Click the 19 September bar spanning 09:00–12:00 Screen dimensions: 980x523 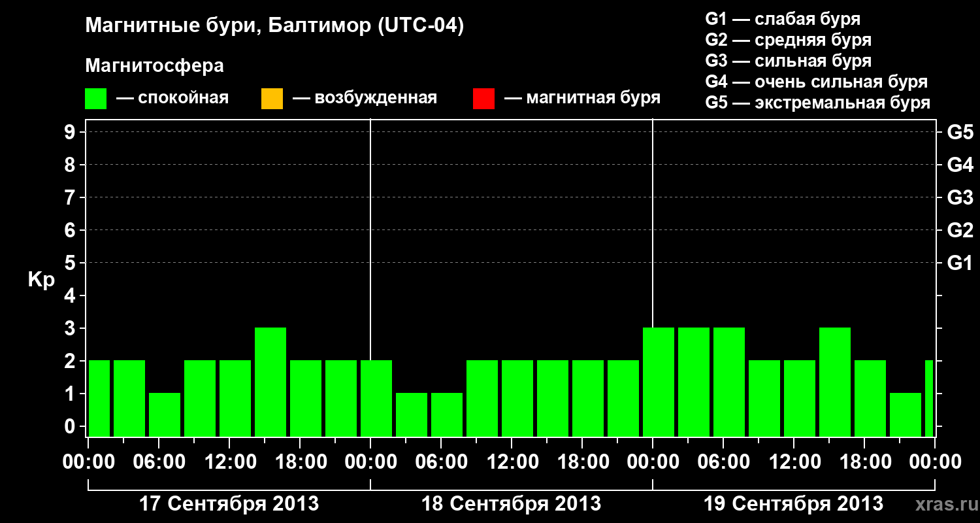pos(764,398)
